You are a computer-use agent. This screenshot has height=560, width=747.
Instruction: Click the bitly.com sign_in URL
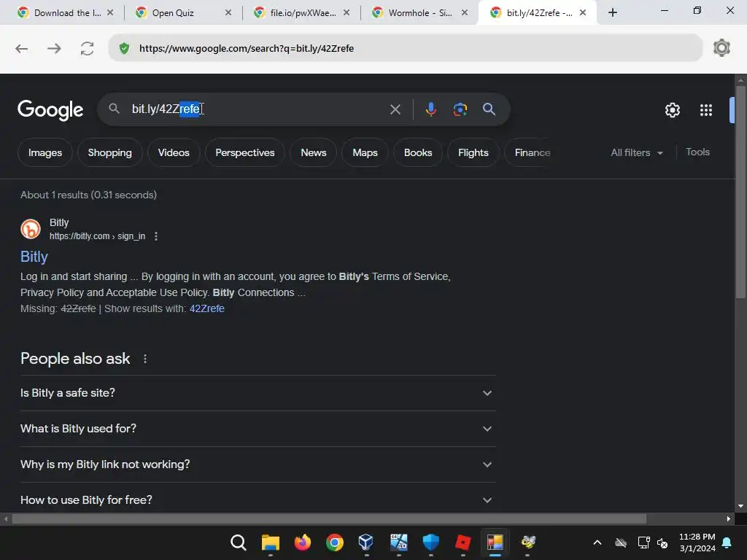point(97,236)
